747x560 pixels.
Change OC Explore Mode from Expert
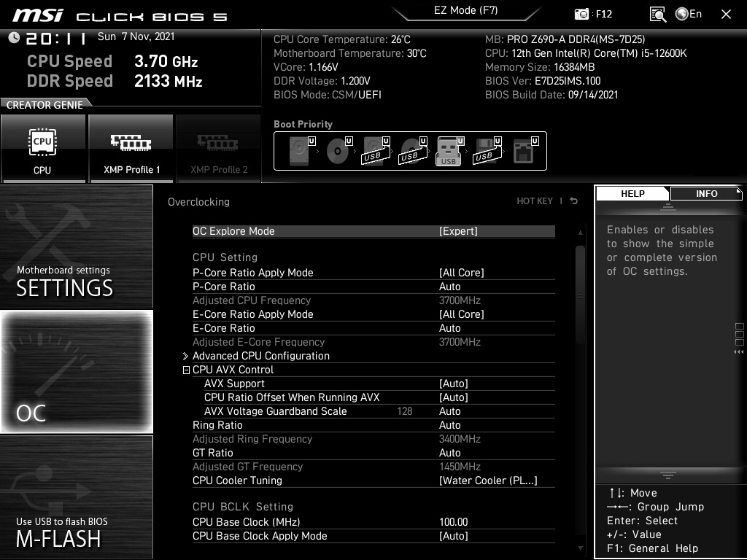(373, 231)
